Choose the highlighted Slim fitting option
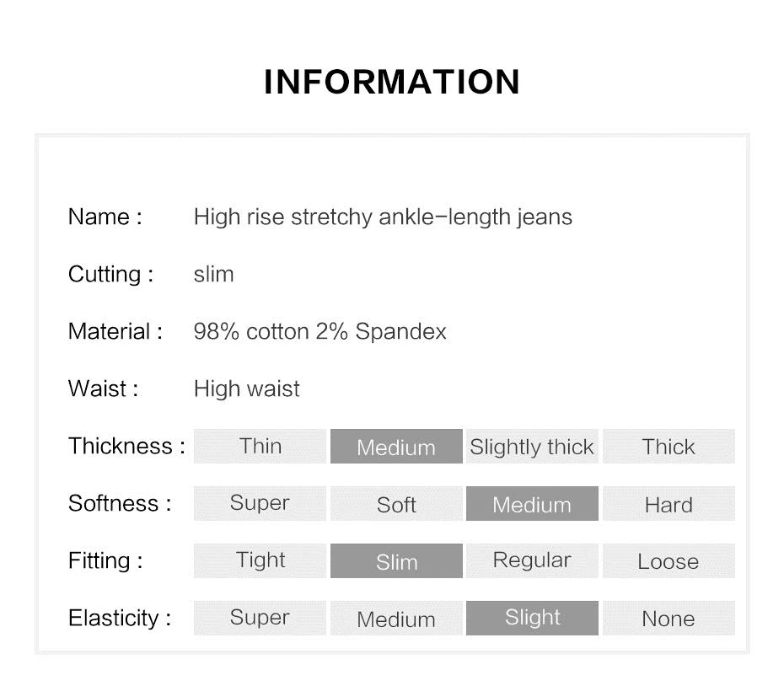The width and height of the screenshot is (784, 686). [x=396, y=560]
